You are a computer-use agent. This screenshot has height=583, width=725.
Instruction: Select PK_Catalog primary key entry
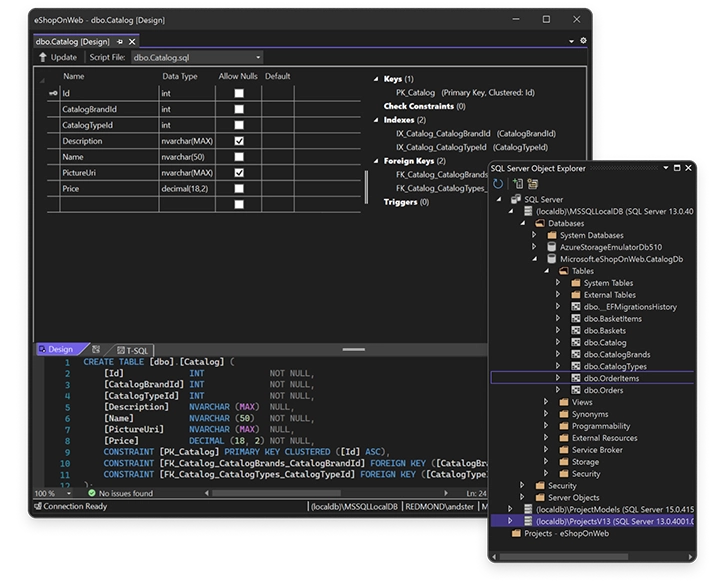pyautogui.click(x=465, y=92)
